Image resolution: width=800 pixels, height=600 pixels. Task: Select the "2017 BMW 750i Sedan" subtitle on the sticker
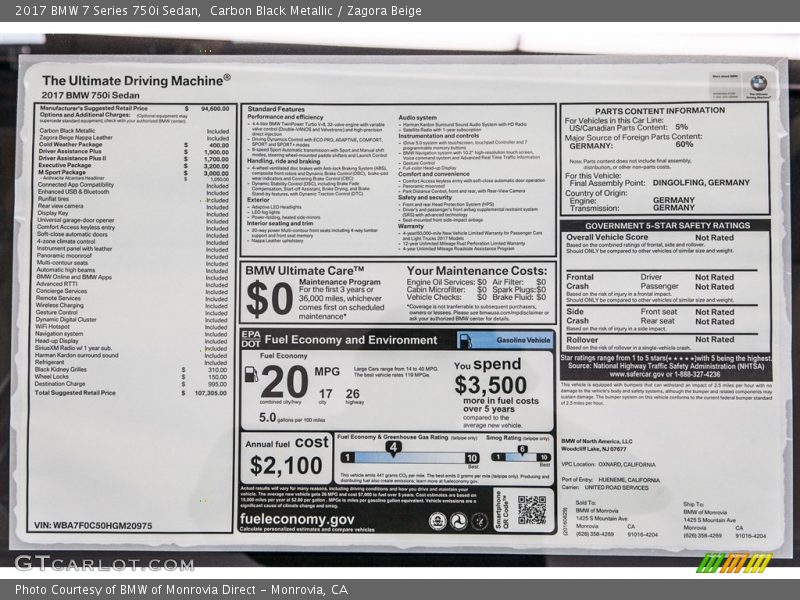tap(90, 95)
